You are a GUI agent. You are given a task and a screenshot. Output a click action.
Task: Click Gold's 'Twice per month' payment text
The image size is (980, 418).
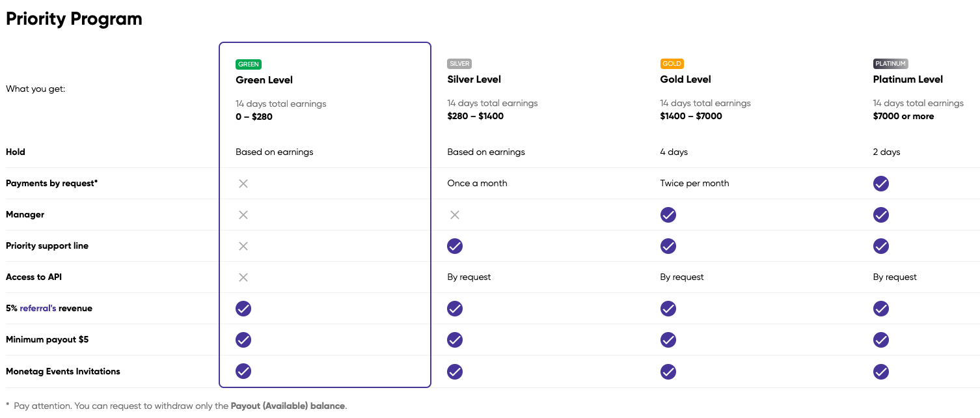click(694, 184)
